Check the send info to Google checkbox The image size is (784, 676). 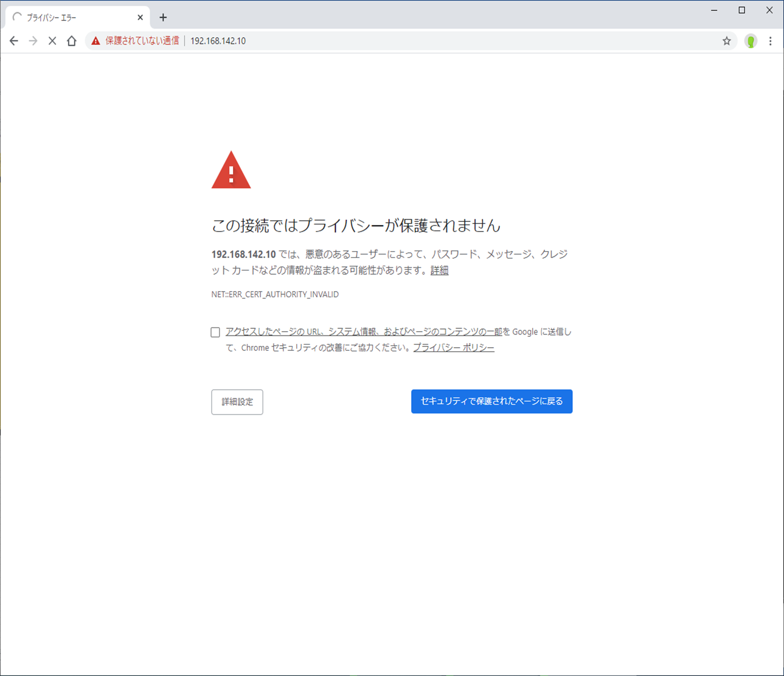point(215,332)
